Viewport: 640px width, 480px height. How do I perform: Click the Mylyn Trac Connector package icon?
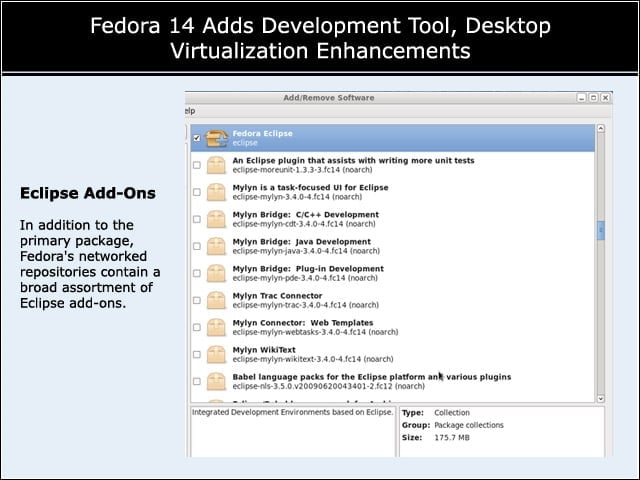(216, 300)
